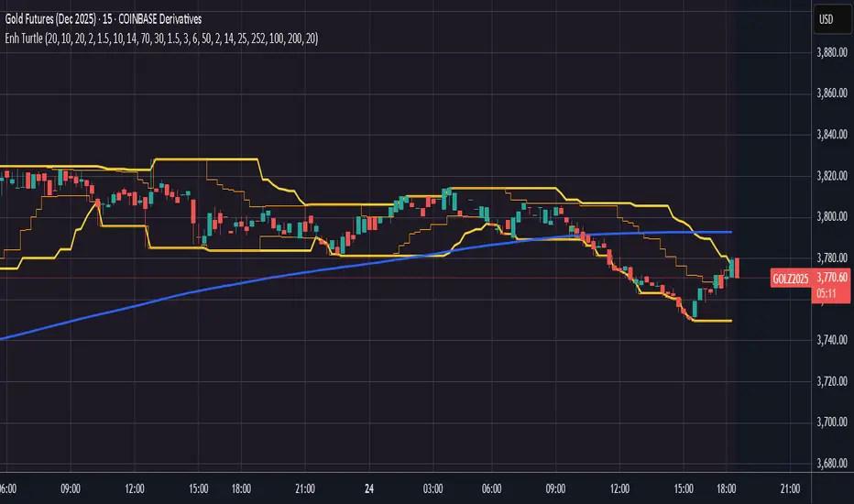
Task: Click the 3,880.00 price axis label
Action: tap(832, 52)
